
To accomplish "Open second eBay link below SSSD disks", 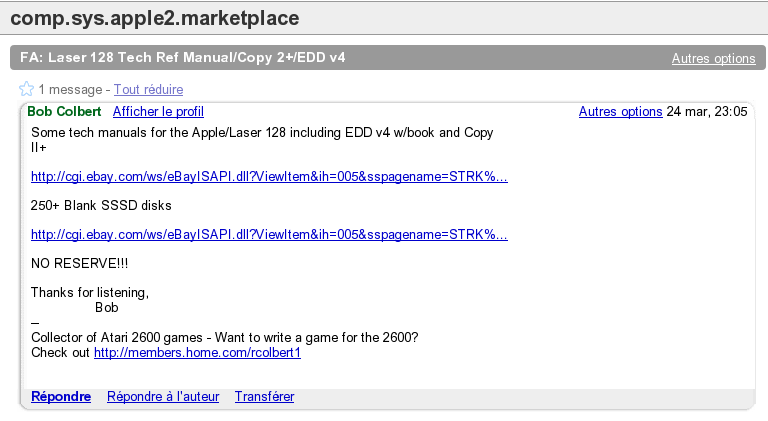I will tap(269, 235).
